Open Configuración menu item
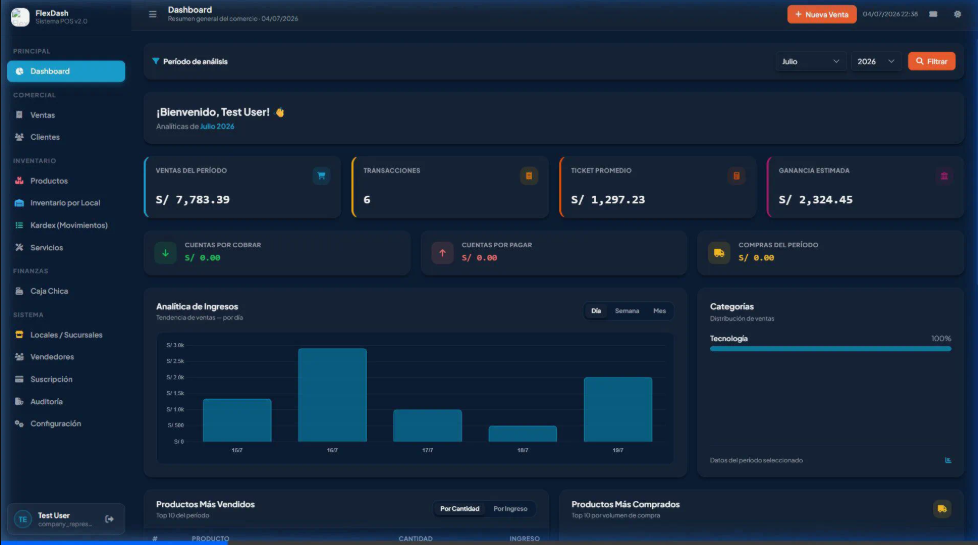Screen dimensions: 978x545 click(66, 423)
